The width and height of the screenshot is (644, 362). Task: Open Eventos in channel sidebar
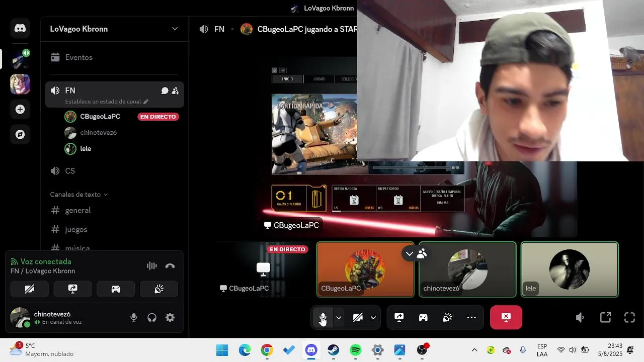pos(115,57)
